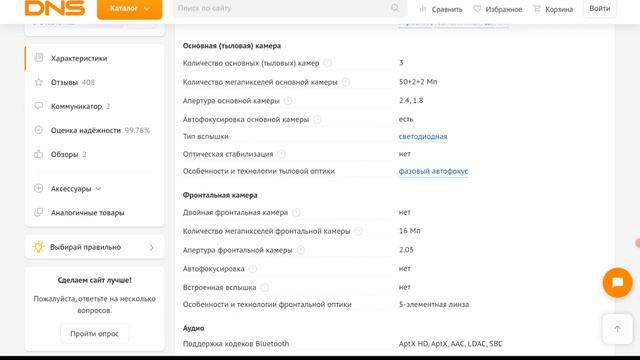Click the value 16 Мп
The height and width of the screenshot is (360, 640).
(409, 231)
